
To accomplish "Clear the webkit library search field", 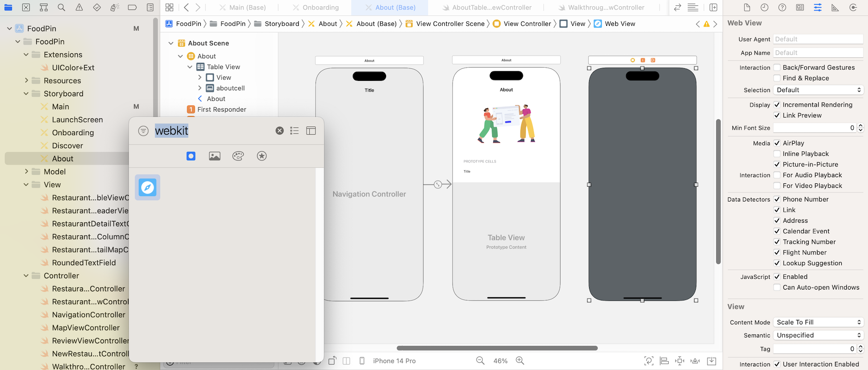I will [x=280, y=131].
